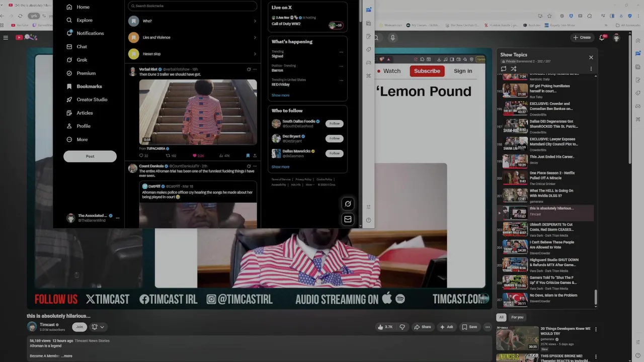
Task: Toggle loop on the Show Topics playlist
Action: 504,69
